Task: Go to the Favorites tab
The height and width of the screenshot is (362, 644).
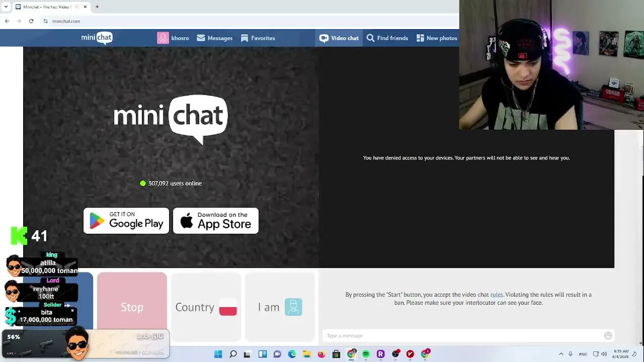Action: coord(258,38)
